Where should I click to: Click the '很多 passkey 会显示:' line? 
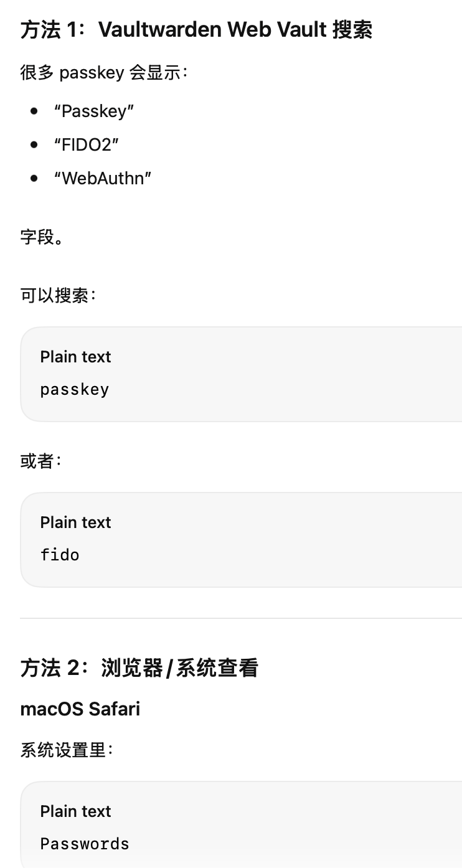tap(104, 73)
